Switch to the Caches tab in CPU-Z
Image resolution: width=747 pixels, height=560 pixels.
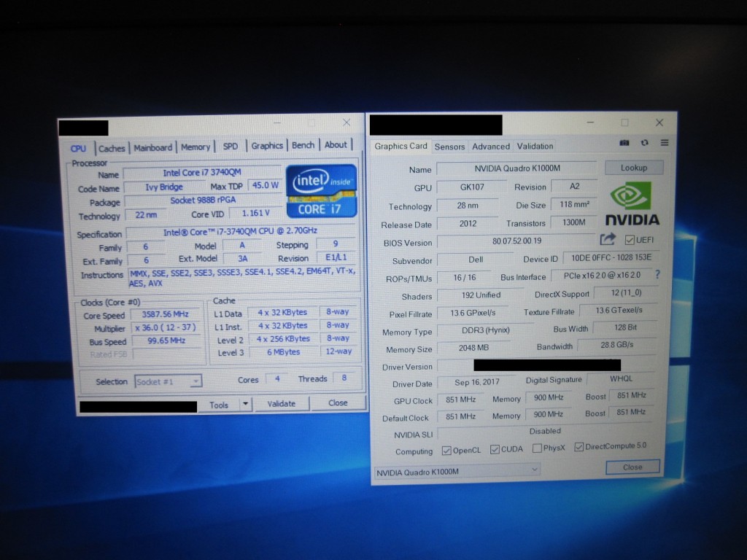[112, 149]
